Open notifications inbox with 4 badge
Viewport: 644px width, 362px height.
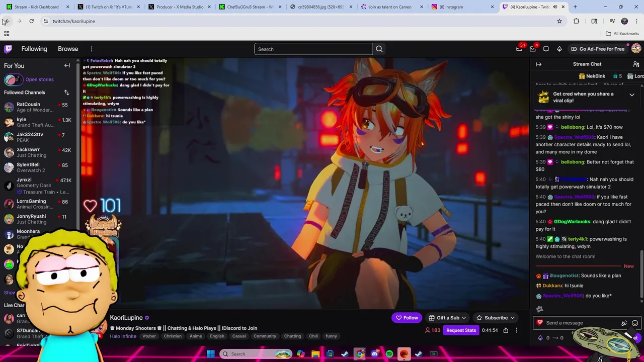coord(533,49)
